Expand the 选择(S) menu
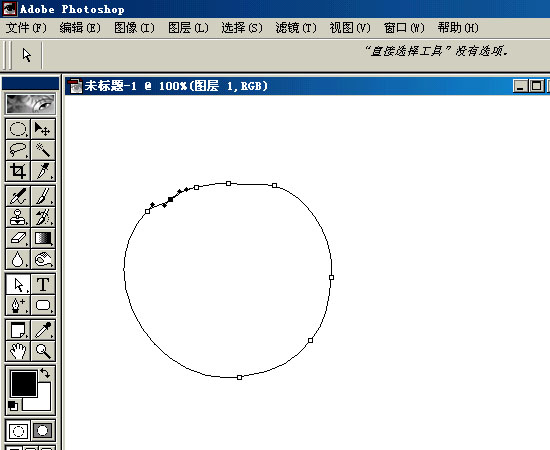 (242, 28)
